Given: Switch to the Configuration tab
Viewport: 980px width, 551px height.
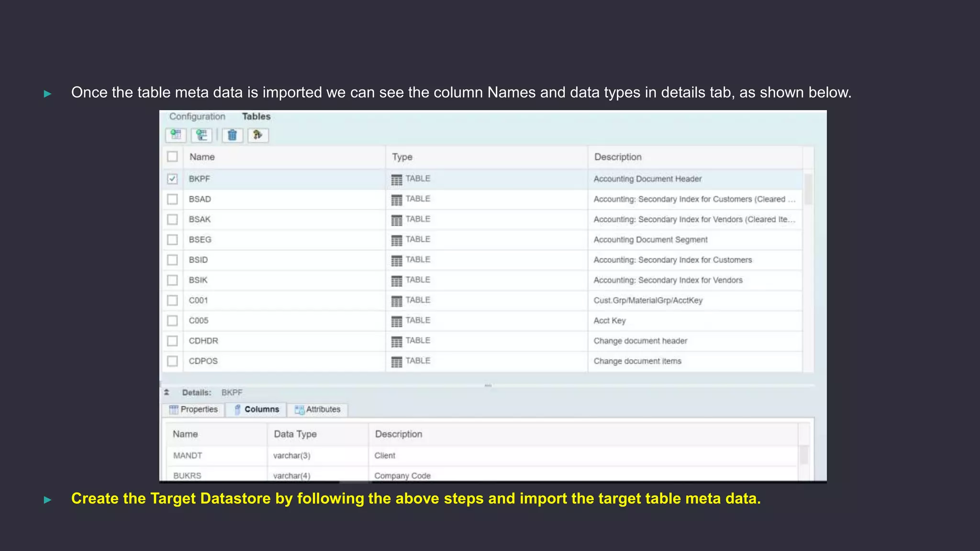Looking at the screenshot, I should 197,116.
